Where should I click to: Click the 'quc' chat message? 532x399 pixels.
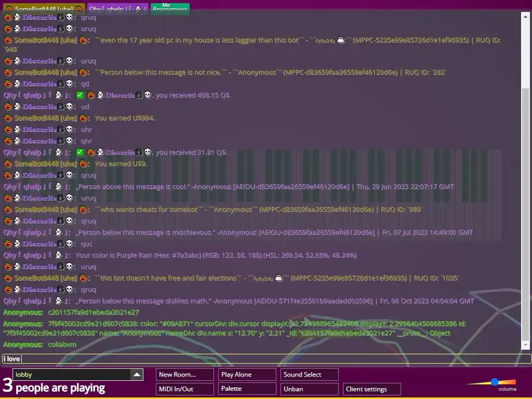[87, 244]
